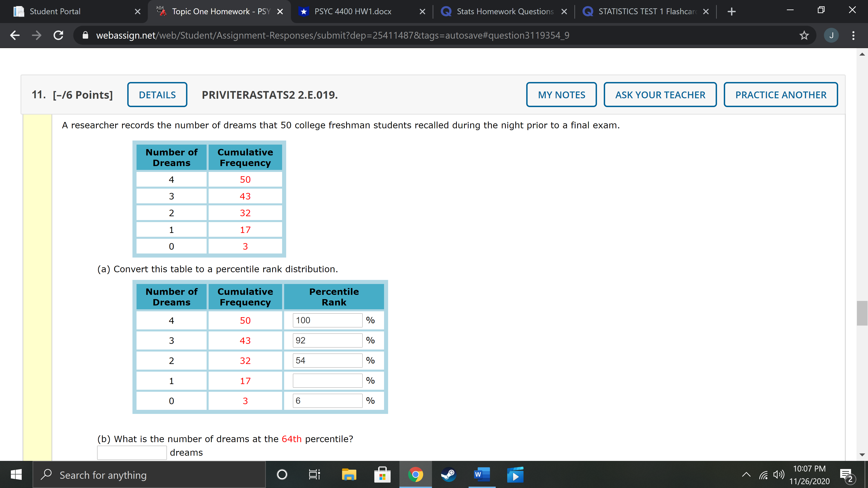Reload the current page

(x=58, y=35)
